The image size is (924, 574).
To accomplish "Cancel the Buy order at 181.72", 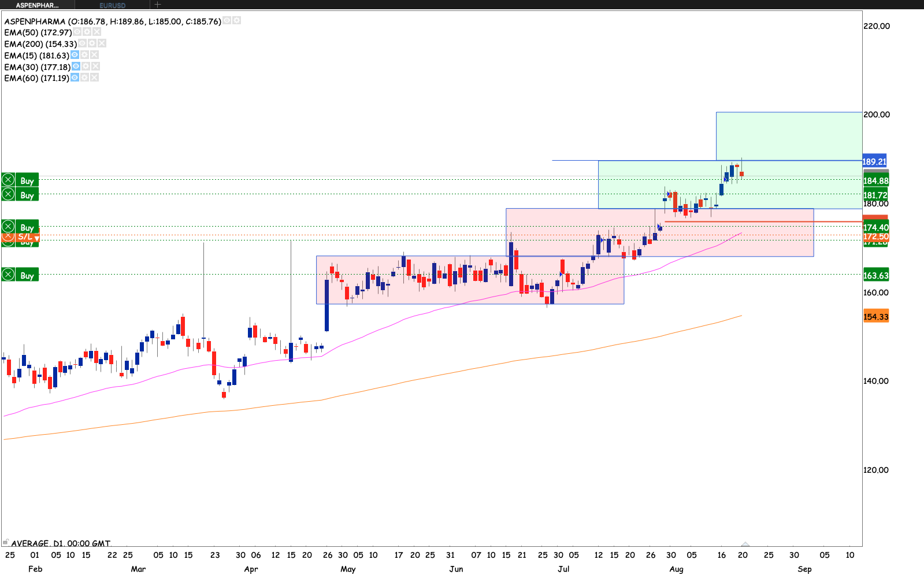I will [x=8, y=194].
